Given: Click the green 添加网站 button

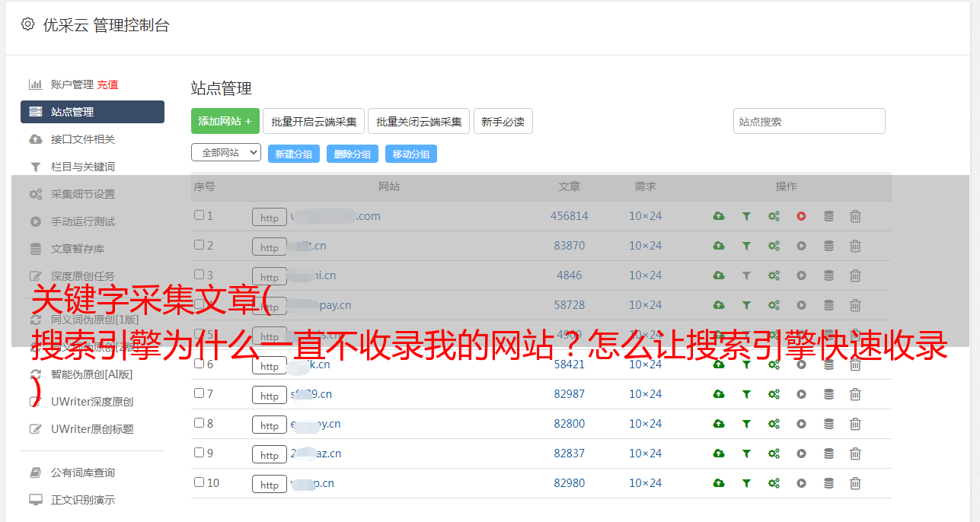Looking at the screenshot, I should pyautogui.click(x=225, y=121).
